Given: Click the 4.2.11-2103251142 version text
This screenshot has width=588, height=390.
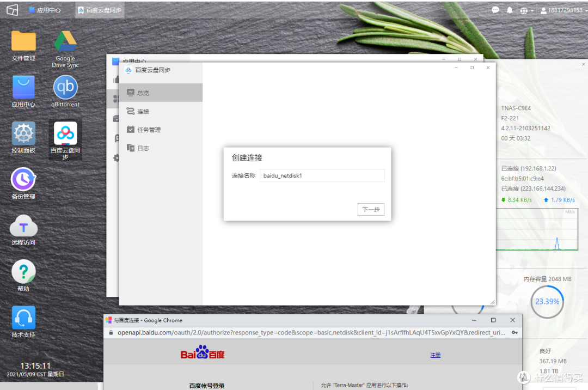Looking at the screenshot, I should coord(526,128).
